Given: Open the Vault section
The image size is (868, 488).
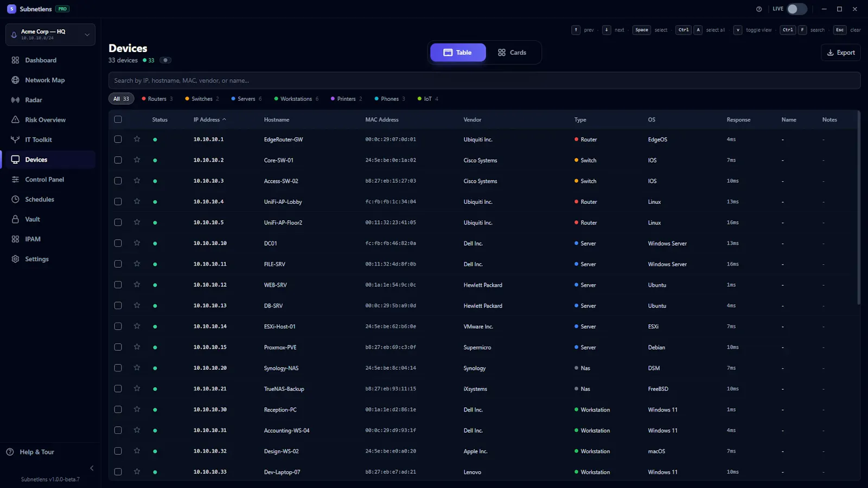Looking at the screenshot, I should (x=50, y=219).
